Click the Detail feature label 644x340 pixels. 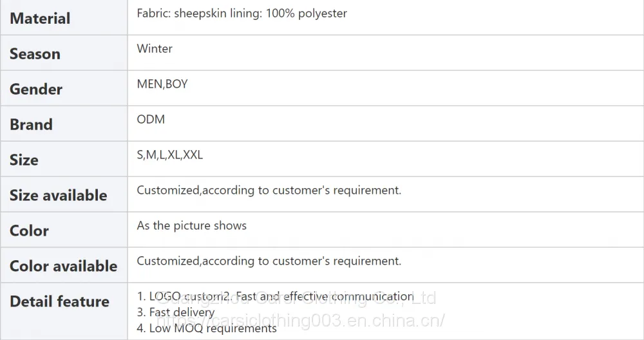59,301
